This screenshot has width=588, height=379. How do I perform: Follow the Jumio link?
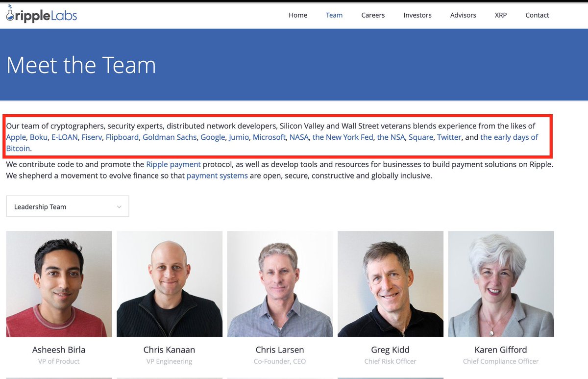(239, 137)
